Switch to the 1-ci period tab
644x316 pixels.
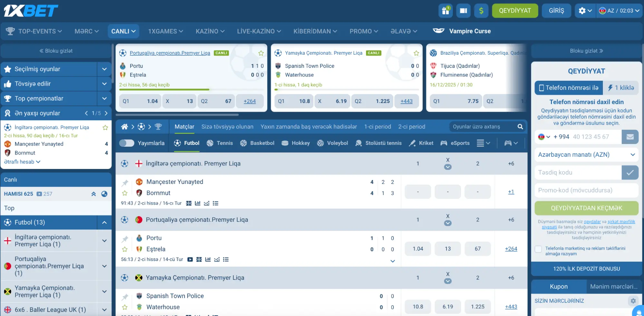click(378, 127)
